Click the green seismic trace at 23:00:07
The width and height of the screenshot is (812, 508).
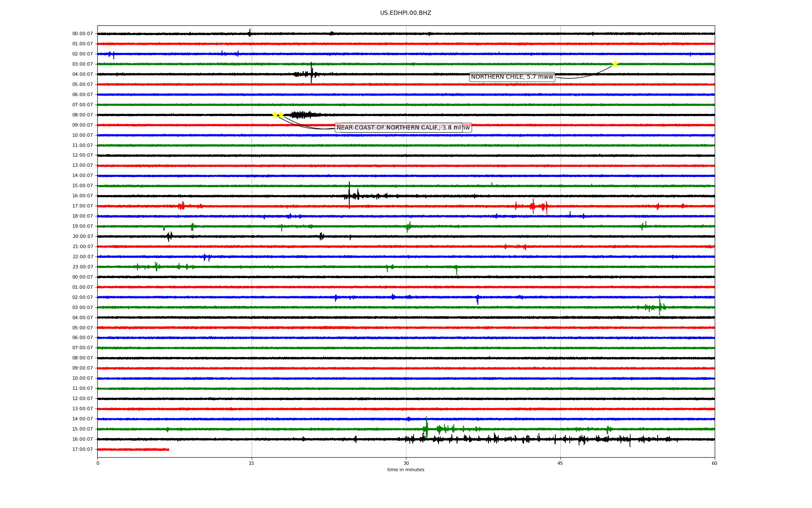click(x=406, y=267)
